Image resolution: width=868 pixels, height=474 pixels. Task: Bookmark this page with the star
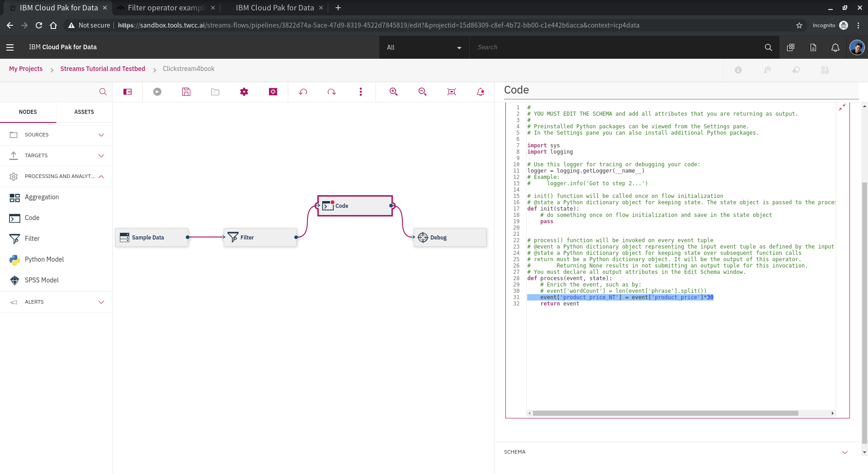799,25
